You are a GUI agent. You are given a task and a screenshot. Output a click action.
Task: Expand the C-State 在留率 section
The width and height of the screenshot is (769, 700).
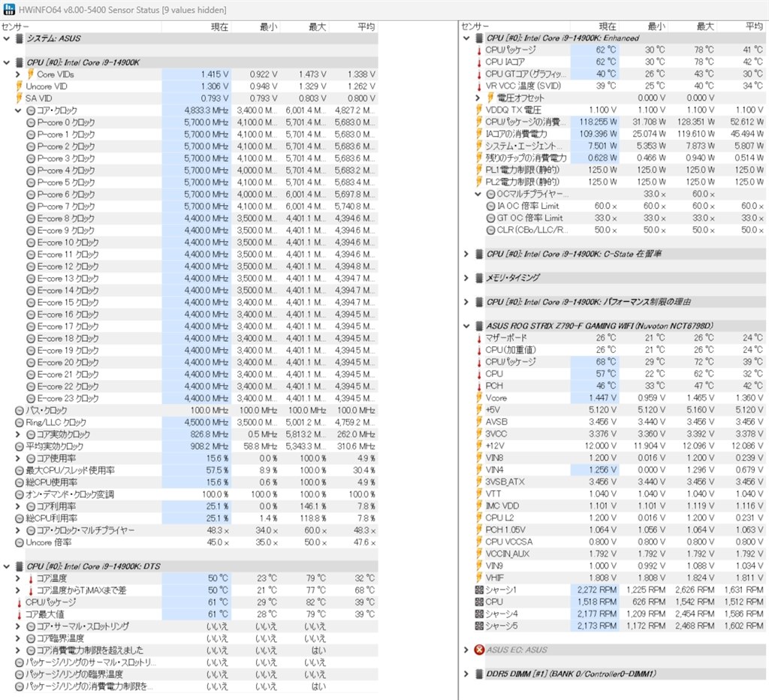pyautogui.click(x=466, y=254)
